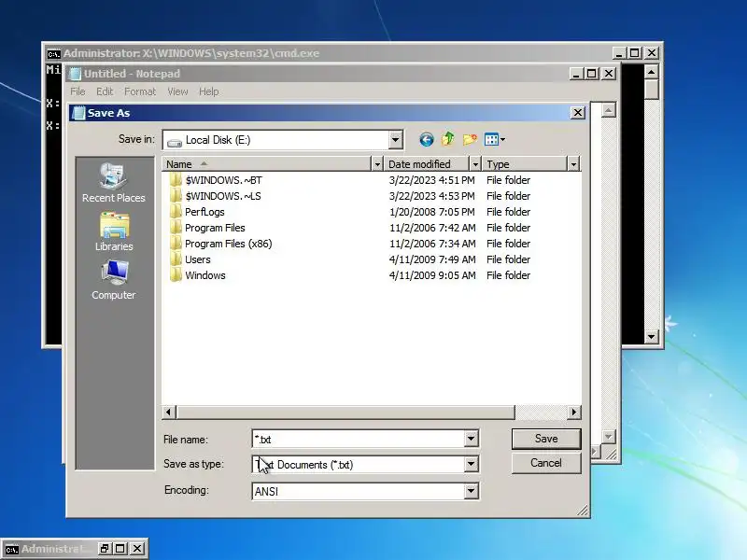Select the PerfLogs folder icon
Screen dimensions: 747x560
[x=176, y=212]
